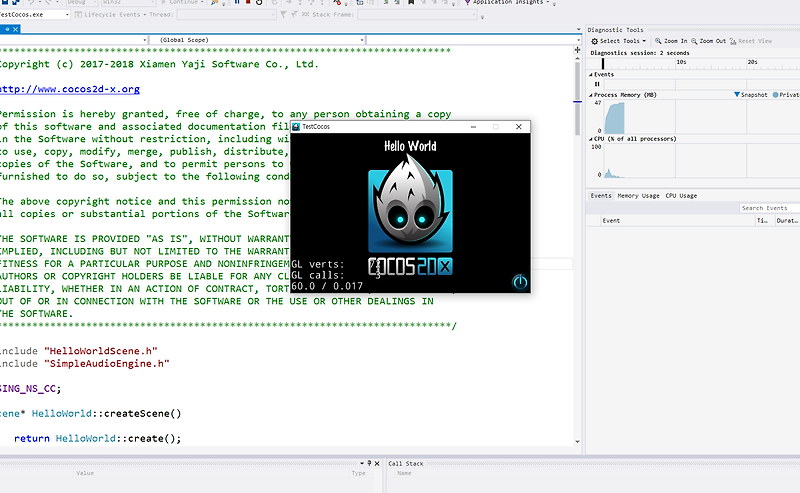The image size is (800, 493).
Task: Click the Stop debugging icon
Action: coord(248,2)
